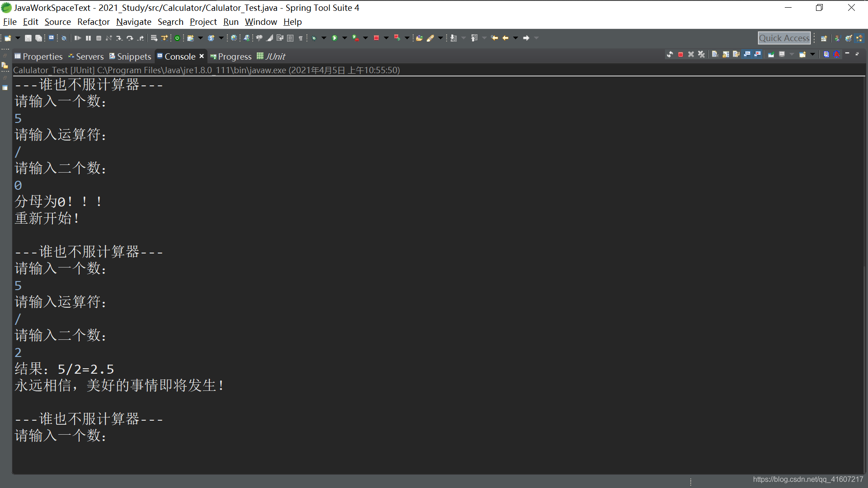Click the New Server globe icon
This screenshot has height=488, width=868.
[190, 38]
